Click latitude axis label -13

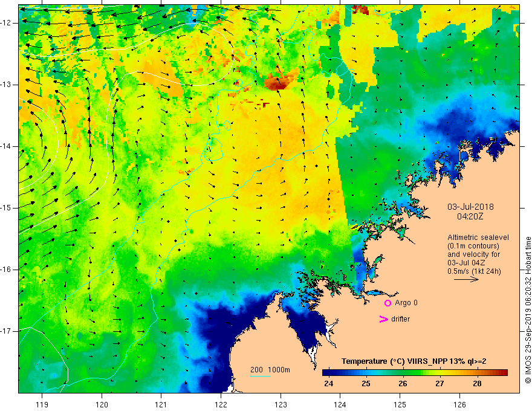pyautogui.click(x=6, y=85)
